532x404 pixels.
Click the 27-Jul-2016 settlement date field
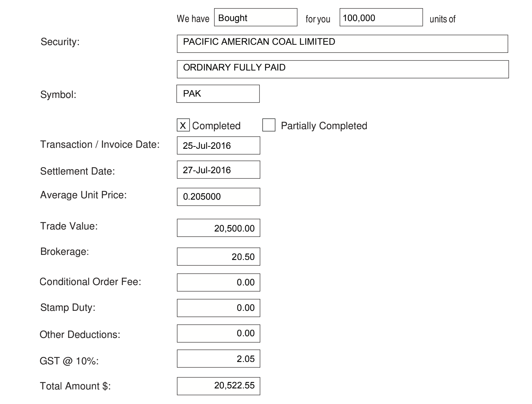(x=218, y=169)
